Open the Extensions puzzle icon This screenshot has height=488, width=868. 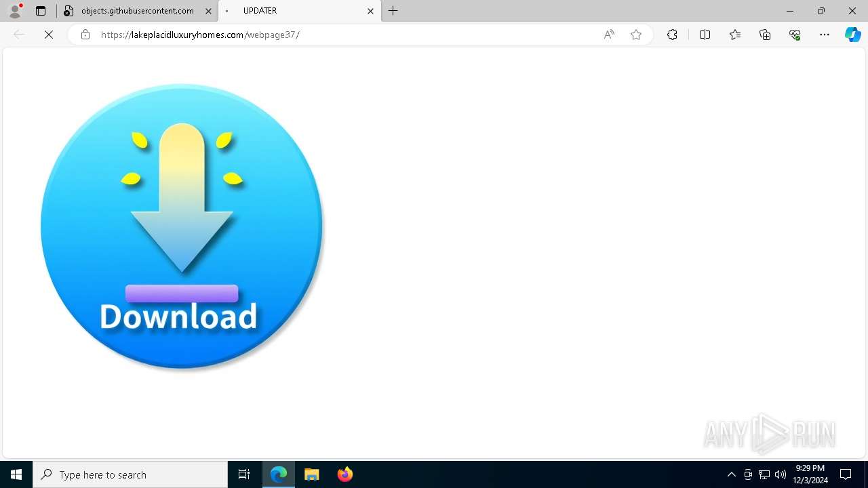click(672, 35)
